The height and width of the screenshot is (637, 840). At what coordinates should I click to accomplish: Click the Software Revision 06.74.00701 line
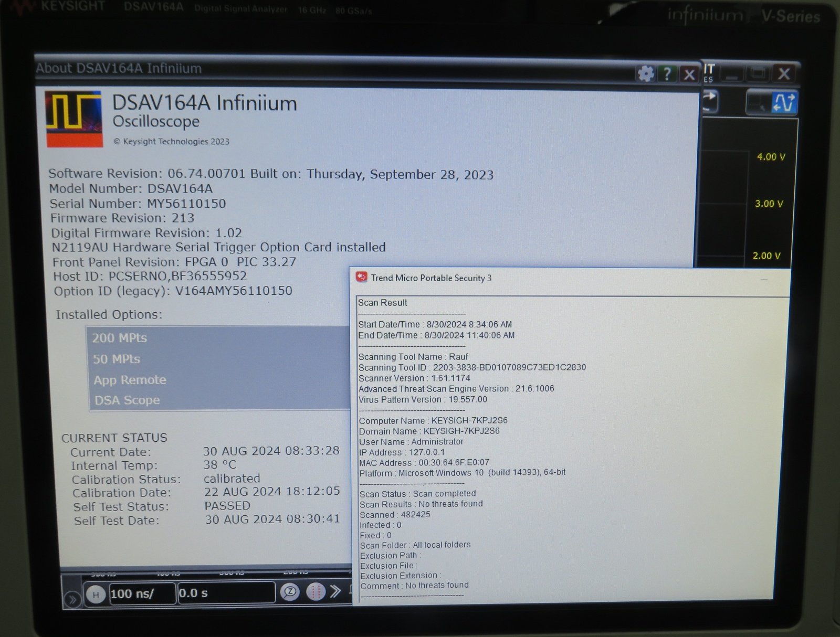[x=271, y=174]
